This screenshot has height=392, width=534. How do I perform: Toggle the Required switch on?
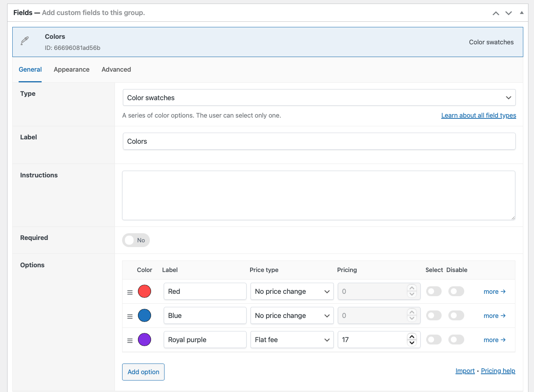point(136,240)
